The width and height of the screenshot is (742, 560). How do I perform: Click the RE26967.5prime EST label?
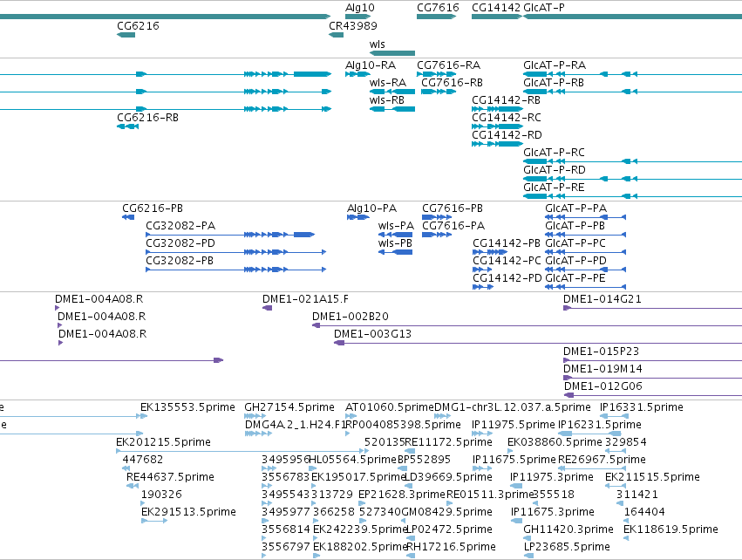[602, 460]
